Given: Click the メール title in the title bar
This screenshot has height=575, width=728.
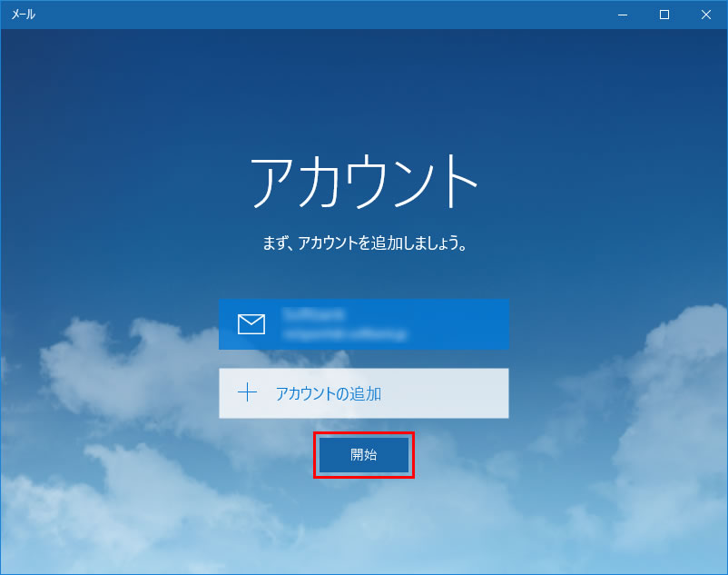Looking at the screenshot, I should pos(24,15).
